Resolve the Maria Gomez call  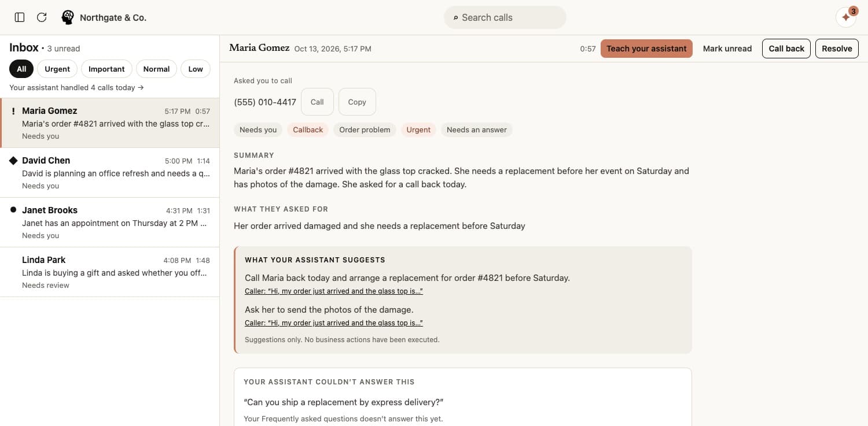click(837, 49)
